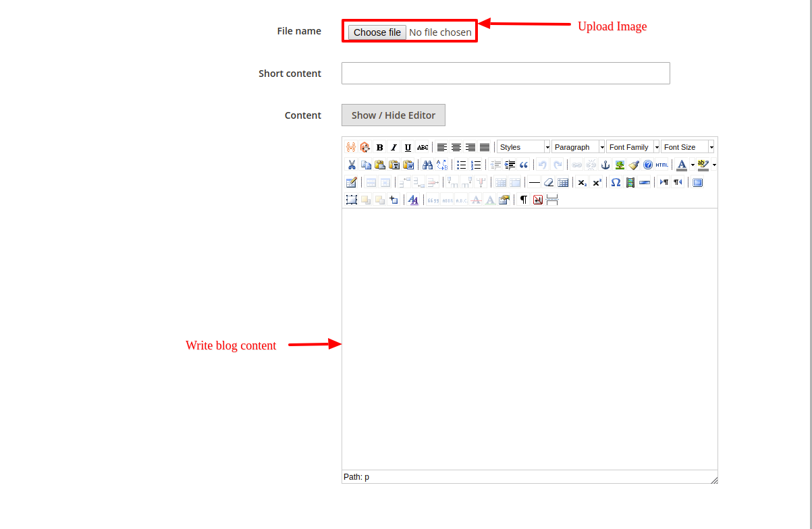Click the cut scissors icon
Image resolution: width=812 pixels, height=529 pixels.
[352, 165]
